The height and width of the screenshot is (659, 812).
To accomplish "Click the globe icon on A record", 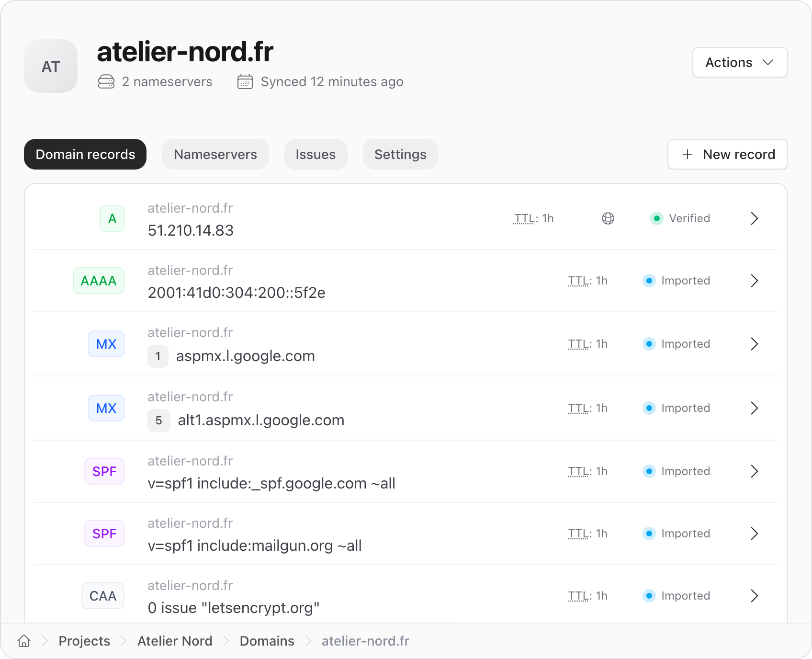I will (x=608, y=218).
